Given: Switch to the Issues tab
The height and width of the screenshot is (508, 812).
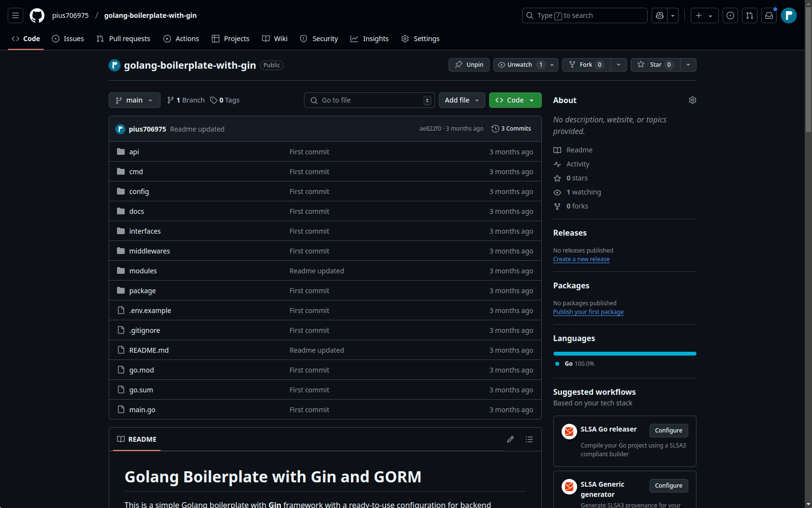Looking at the screenshot, I should coord(68,39).
